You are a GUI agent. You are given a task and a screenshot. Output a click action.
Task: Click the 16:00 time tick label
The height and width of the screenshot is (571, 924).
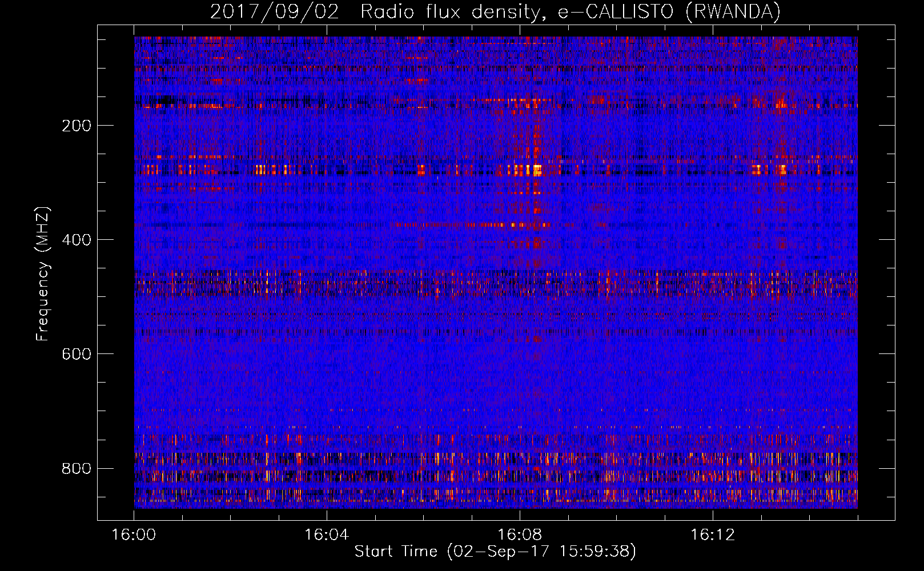point(134,535)
